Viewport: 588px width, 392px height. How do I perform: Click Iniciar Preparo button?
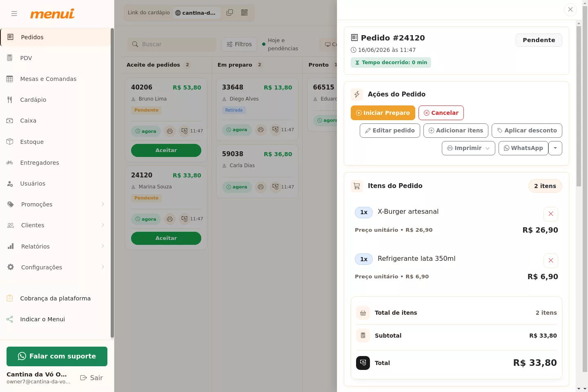click(383, 113)
